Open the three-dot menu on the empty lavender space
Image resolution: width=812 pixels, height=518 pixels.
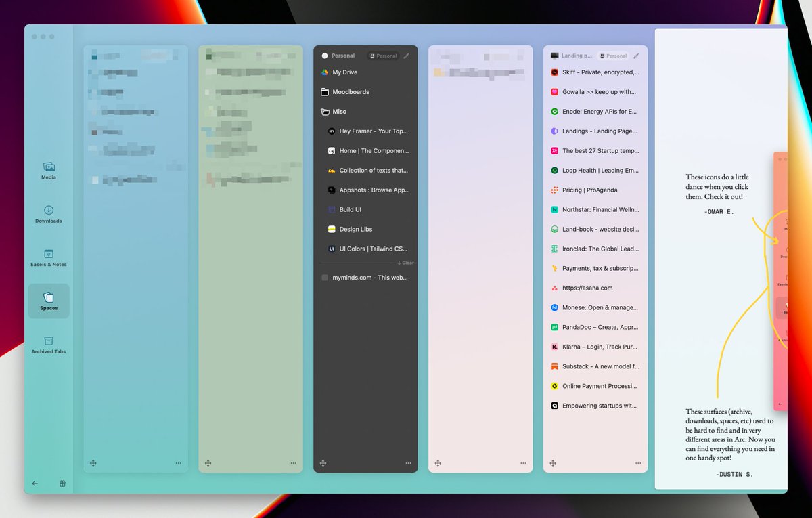tap(523, 463)
